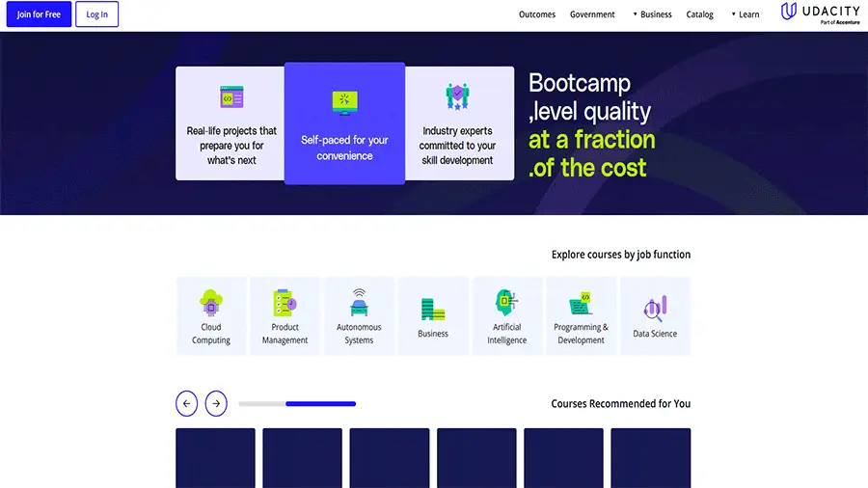Open the Data Science category icon
Image resolution: width=868 pixels, height=488 pixels.
655,309
